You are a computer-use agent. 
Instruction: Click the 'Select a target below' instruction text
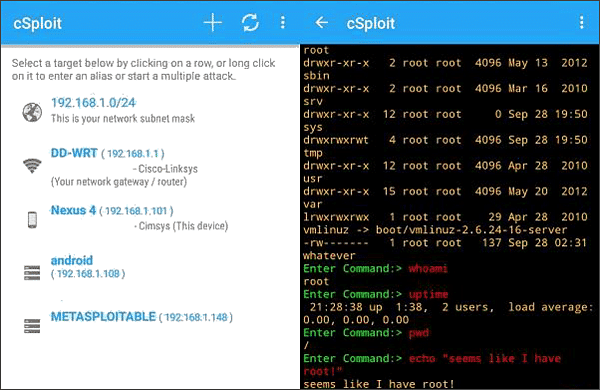tap(143, 69)
